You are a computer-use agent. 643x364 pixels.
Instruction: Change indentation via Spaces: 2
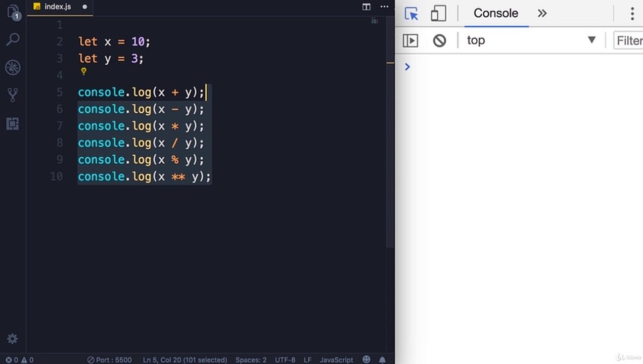[251, 360]
